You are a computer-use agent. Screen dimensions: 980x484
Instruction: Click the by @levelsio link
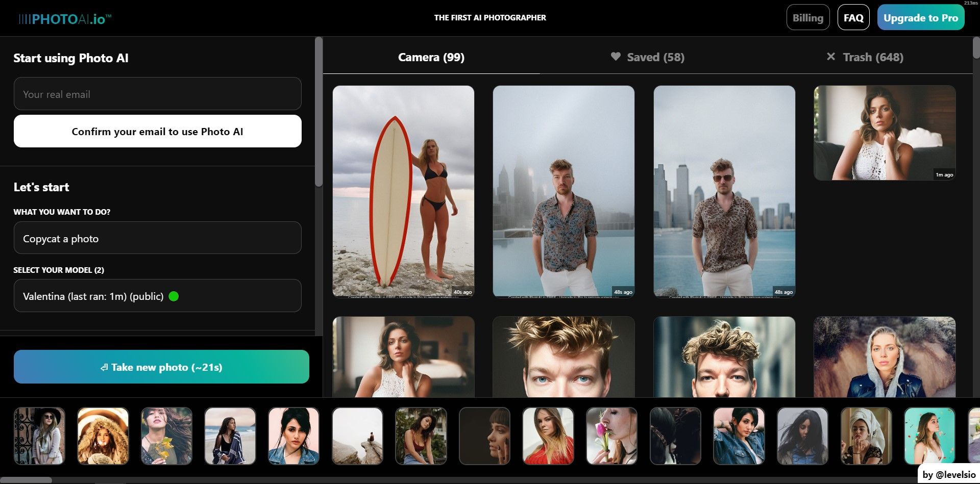[949, 474]
